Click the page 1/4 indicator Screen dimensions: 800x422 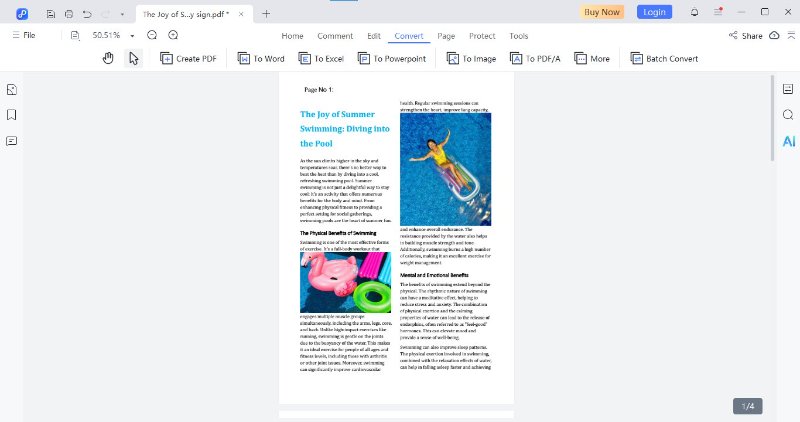747,405
